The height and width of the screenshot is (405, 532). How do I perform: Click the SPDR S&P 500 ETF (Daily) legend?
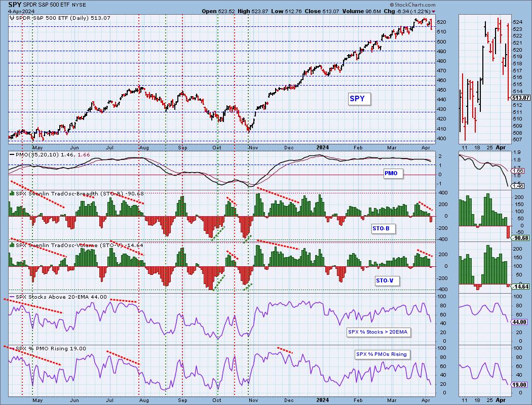click(60, 18)
